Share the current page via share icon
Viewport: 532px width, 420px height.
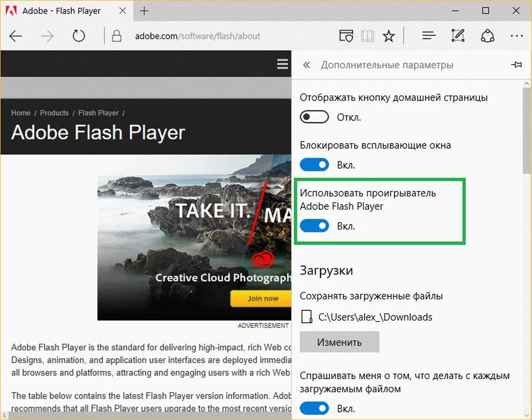click(x=487, y=35)
